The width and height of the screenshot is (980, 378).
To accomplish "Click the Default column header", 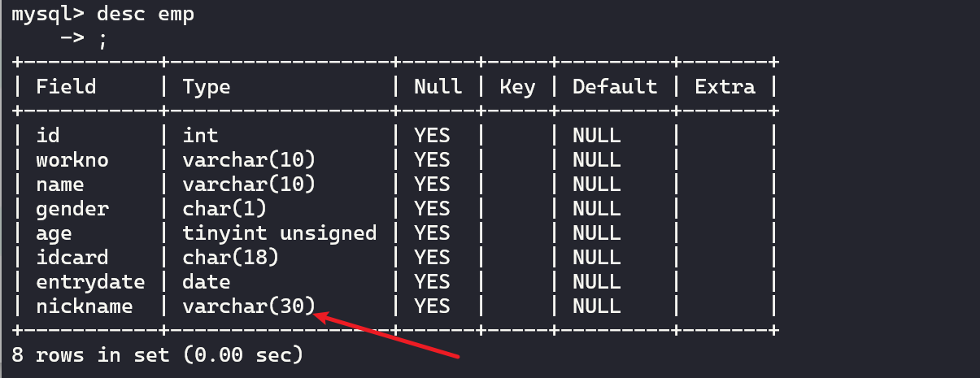I will tap(615, 87).
